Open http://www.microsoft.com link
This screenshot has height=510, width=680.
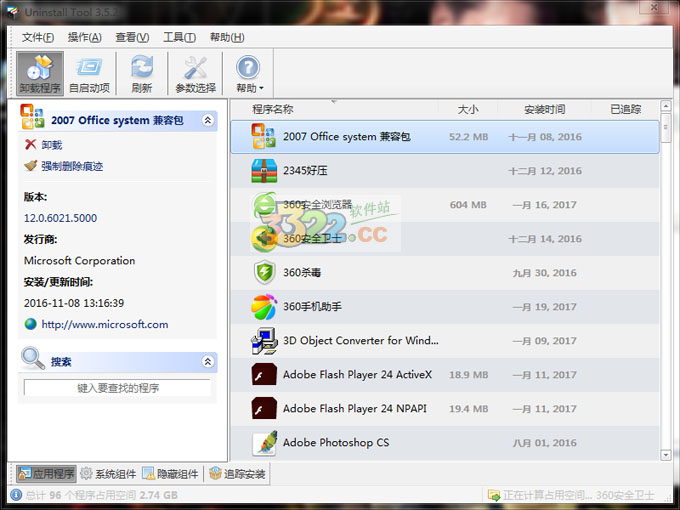[x=105, y=324]
